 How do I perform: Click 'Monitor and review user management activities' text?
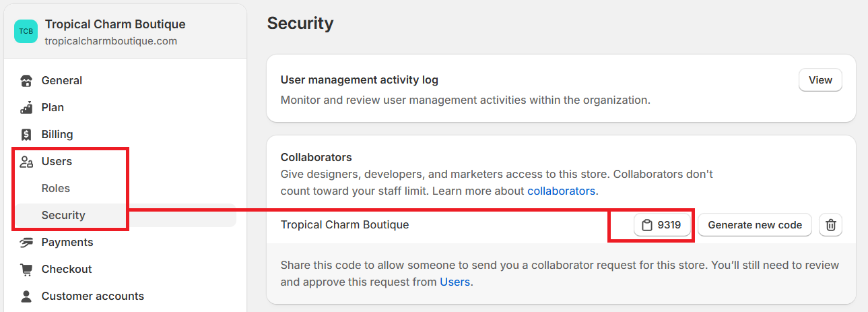pyautogui.click(x=465, y=100)
